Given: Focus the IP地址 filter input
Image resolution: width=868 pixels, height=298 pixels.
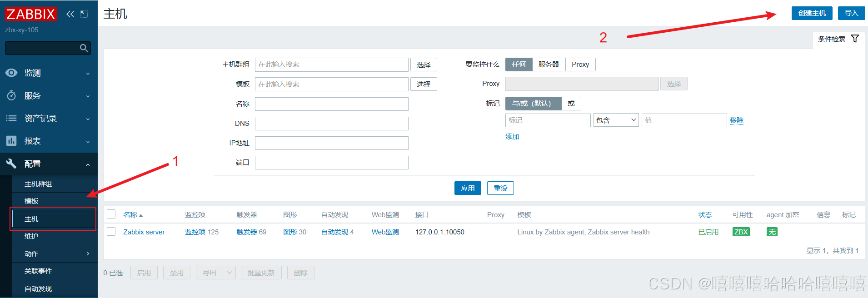Looking at the screenshot, I should (332, 143).
